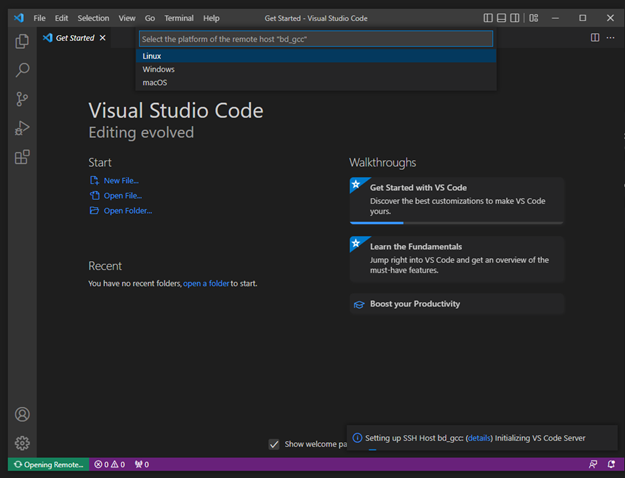Open the notifications bell in status bar
The width and height of the screenshot is (625, 478).
pyautogui.click(x=611, y=464)
